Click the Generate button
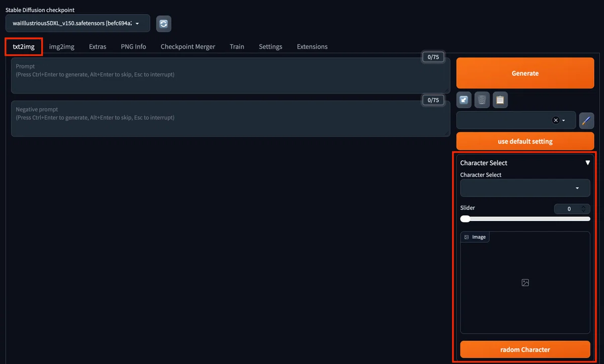Viewport: 604px width, 364px height. 525,73
